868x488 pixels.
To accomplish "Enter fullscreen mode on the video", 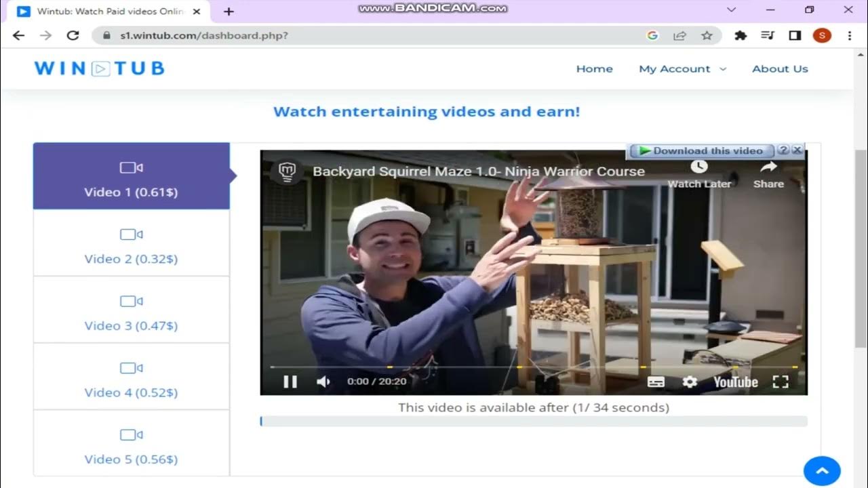I will pyautogui.click(x=781, y=382).
